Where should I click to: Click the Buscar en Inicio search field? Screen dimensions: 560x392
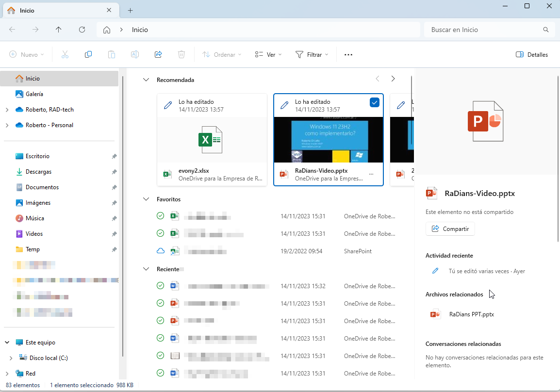485,30
